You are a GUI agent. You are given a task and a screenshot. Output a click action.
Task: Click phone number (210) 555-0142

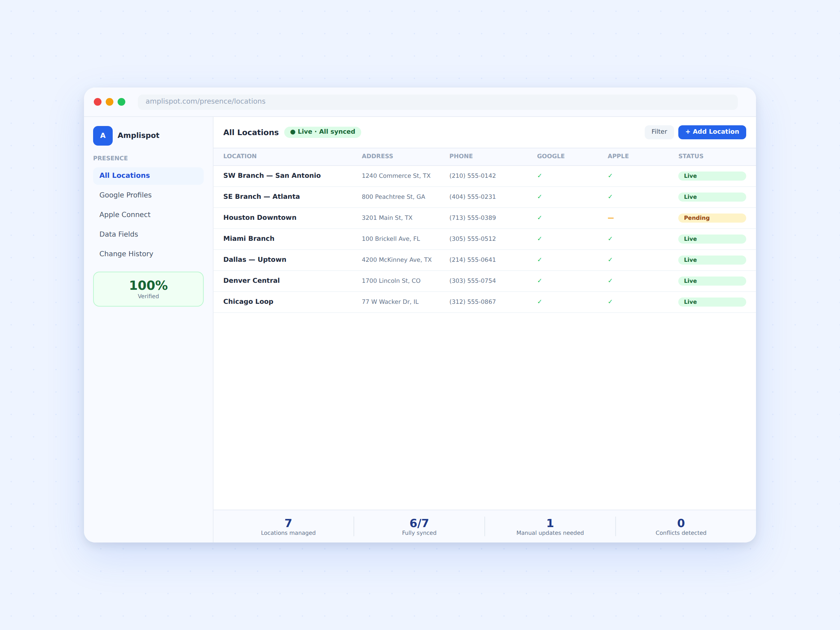[x=472, y=176]
